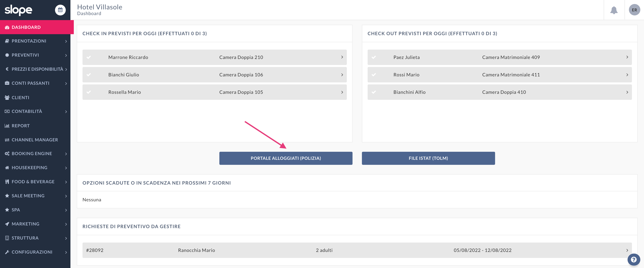This screenshot has width=644, height=268.
Task: Open Rossi Mario Camera Matrimoniale 411 row
Action: tap(499, 75)
